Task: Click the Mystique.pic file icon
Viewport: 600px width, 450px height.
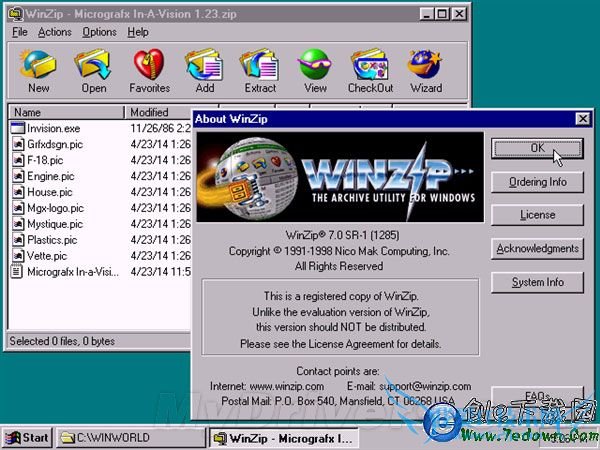Action: point(17,224)
